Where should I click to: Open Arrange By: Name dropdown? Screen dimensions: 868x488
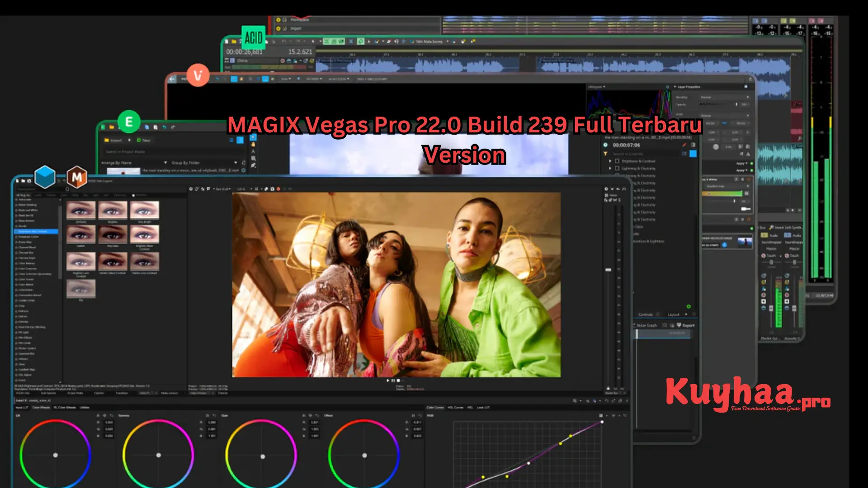click(x=135, y=163)
